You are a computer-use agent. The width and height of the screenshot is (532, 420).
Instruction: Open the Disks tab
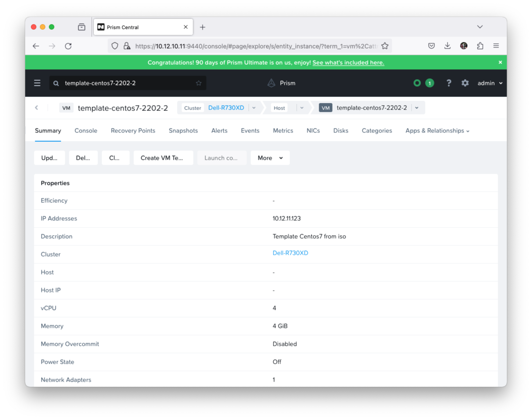(340, 131)
